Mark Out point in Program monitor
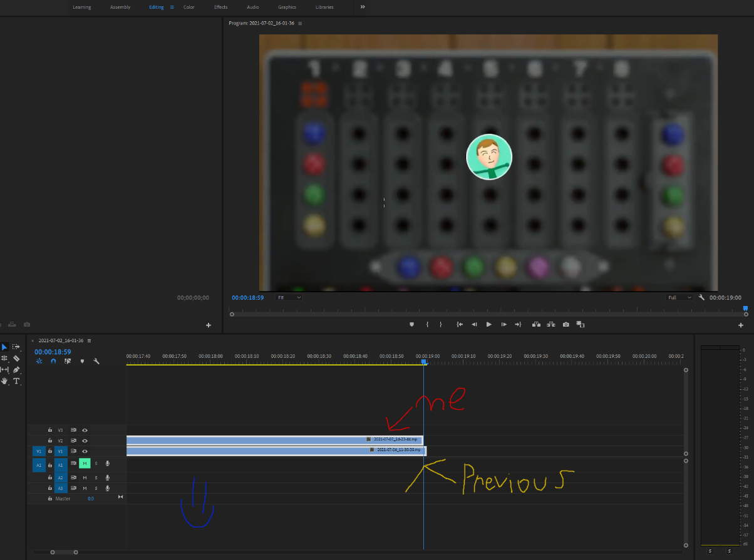Screen dimensions: 754x560 pos(441,324)
